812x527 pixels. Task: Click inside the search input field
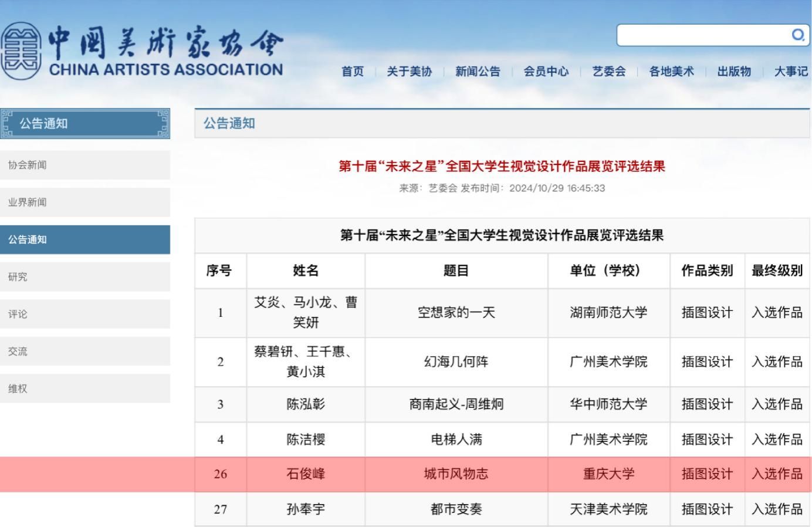701,35
